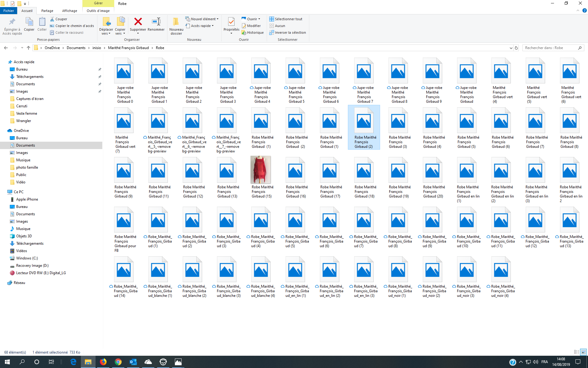Open Google Chrome from the taskbar
This screenshot has height=368, width=588.
[x=118, y=362]
